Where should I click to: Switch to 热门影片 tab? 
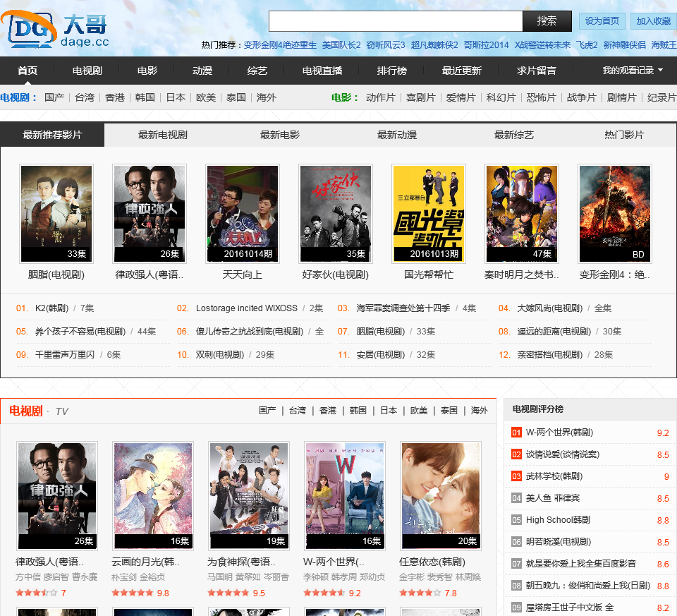pyautogui.click(x=624, y=135)
